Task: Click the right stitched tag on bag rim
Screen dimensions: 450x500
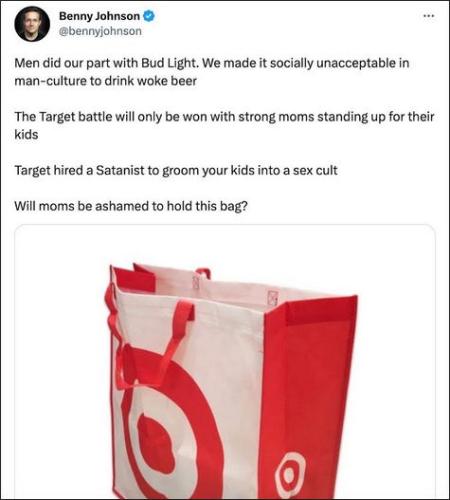Action: (273, 297)
